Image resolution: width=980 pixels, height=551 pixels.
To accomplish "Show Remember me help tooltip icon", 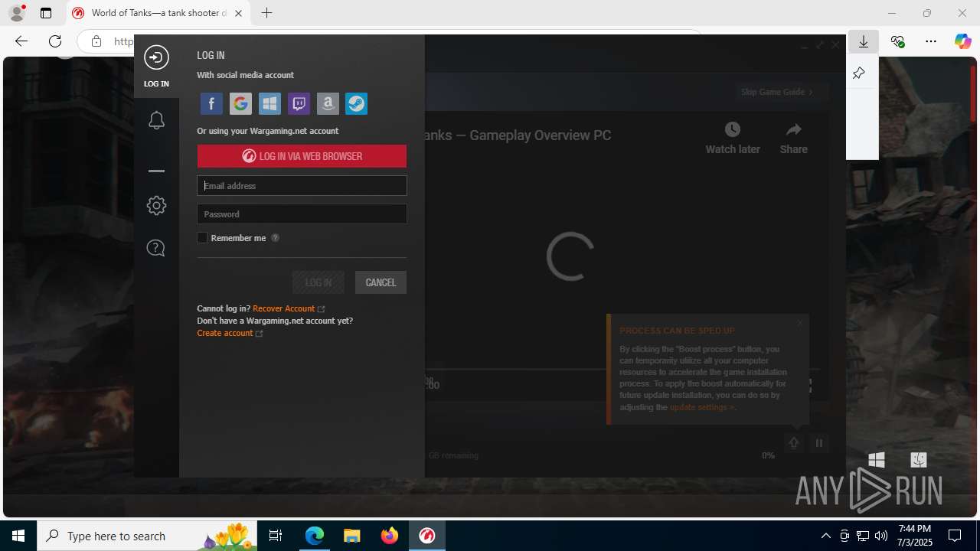I will [276, 238].
